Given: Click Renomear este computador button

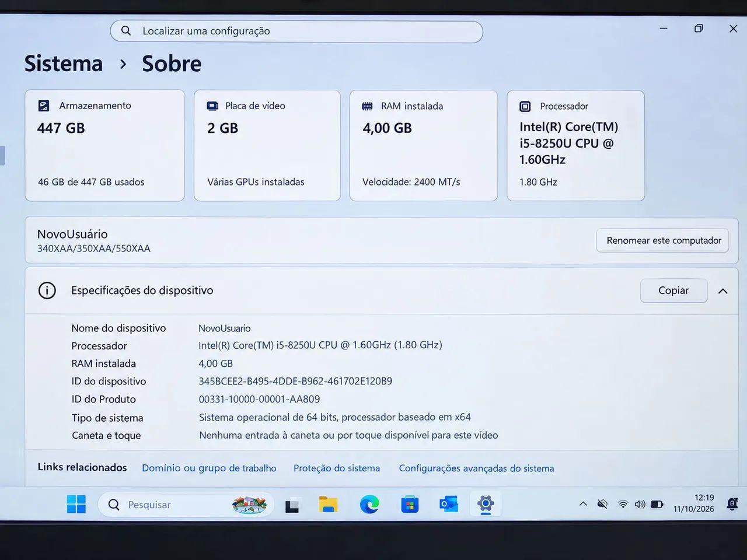Looking at the screenshot, I should [663, 240].
